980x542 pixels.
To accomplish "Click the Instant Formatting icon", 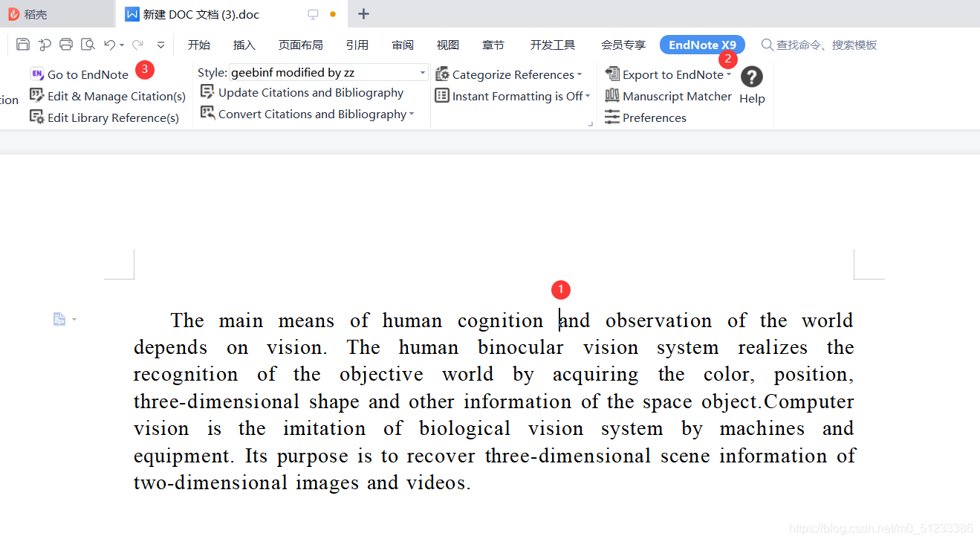I will click(442, 95).
